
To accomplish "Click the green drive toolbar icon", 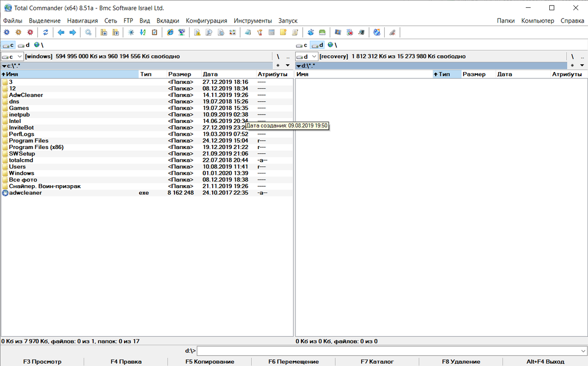I will tap(322, 32).
